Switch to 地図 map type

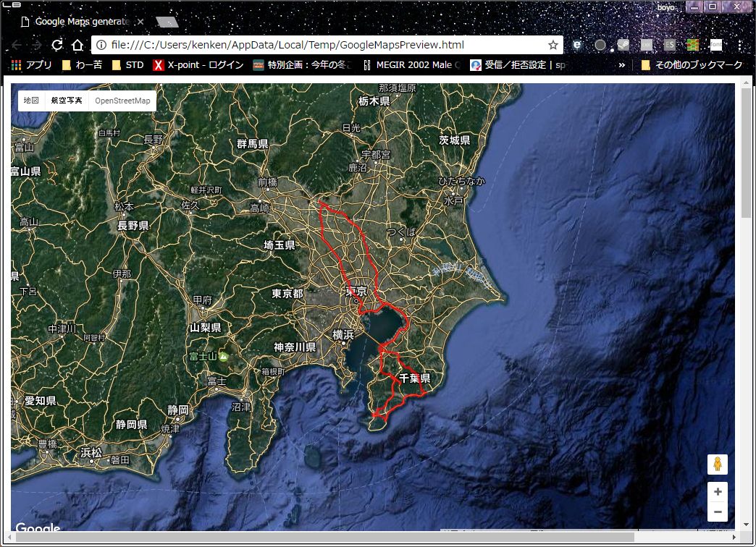(x=31, y=101)
